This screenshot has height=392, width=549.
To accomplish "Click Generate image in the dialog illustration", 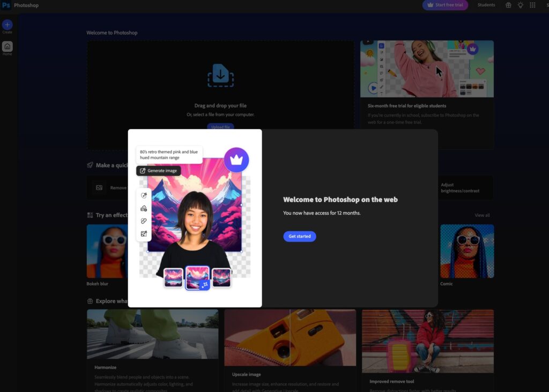I will [158, 171].
